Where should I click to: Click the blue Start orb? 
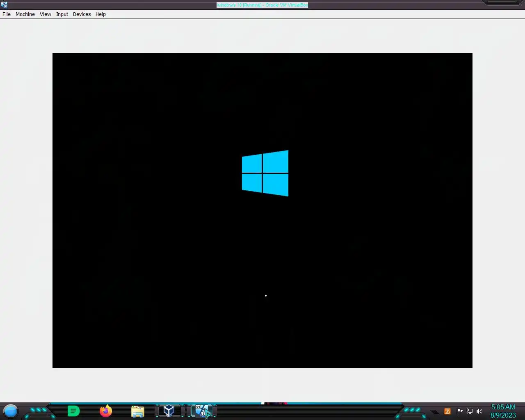[x=11, y=411]
